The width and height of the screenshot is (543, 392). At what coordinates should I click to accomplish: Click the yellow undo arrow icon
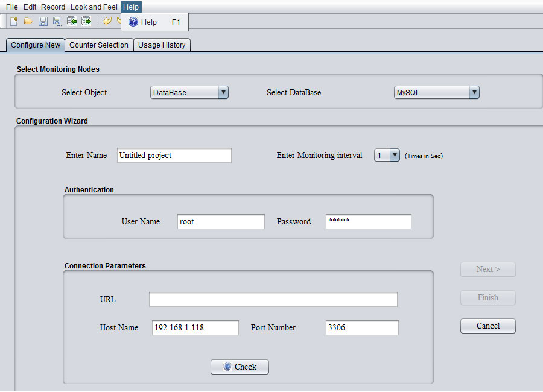pyautogui.click(x=107, y=22)
